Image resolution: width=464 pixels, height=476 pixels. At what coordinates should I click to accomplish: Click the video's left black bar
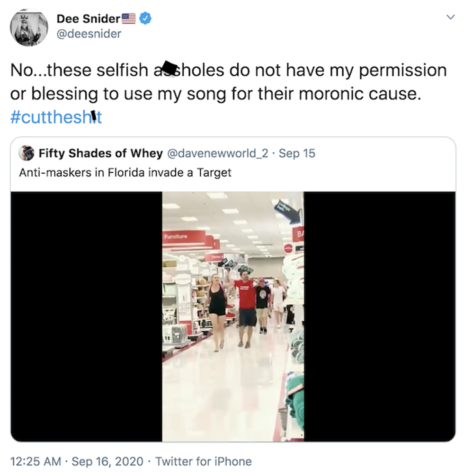click(x=86, y=316)
